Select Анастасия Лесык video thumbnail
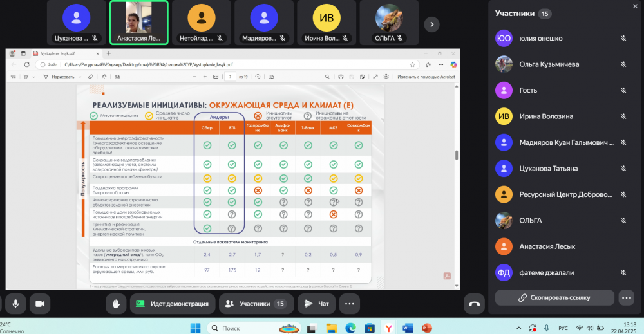Viewport: 644px width, 334px height. point(139,23)
